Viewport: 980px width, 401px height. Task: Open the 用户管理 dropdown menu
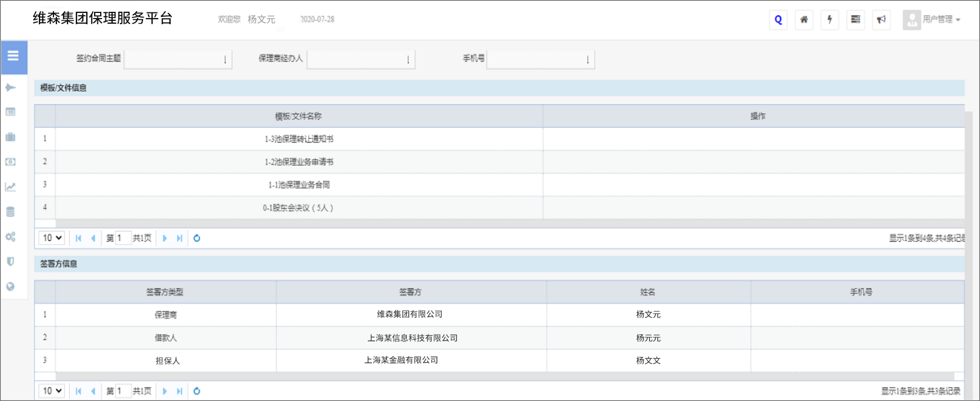pyautogui.click(x=941, y=19)
